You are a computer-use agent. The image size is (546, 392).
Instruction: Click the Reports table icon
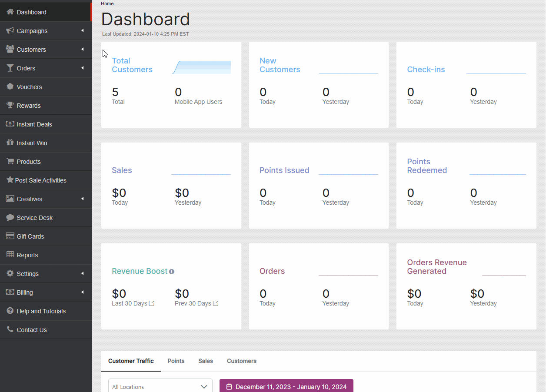click(x=10, y=255)
